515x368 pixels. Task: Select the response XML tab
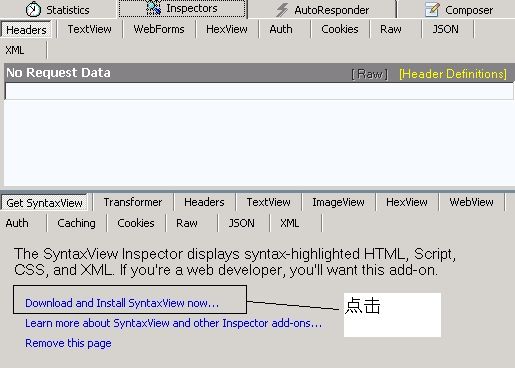click(289, 223)
